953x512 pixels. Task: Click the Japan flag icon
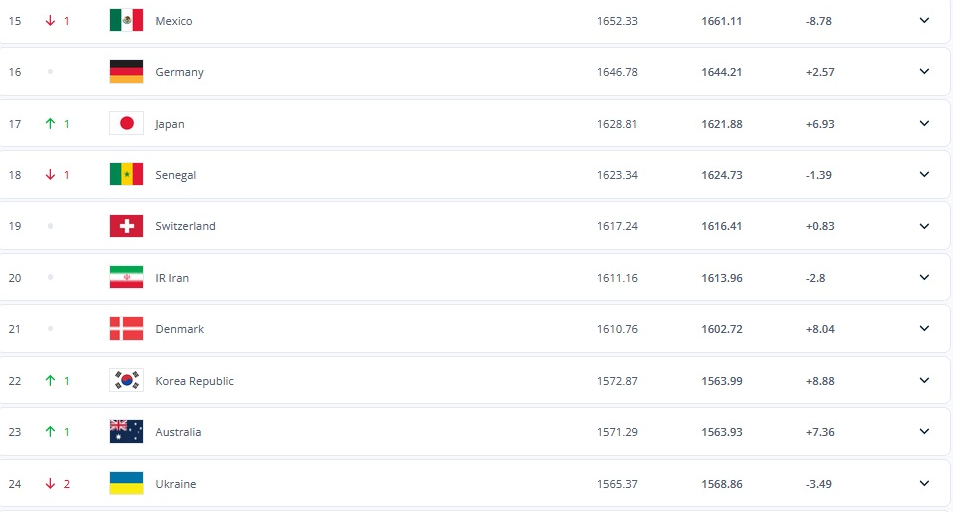coord(126,124)
